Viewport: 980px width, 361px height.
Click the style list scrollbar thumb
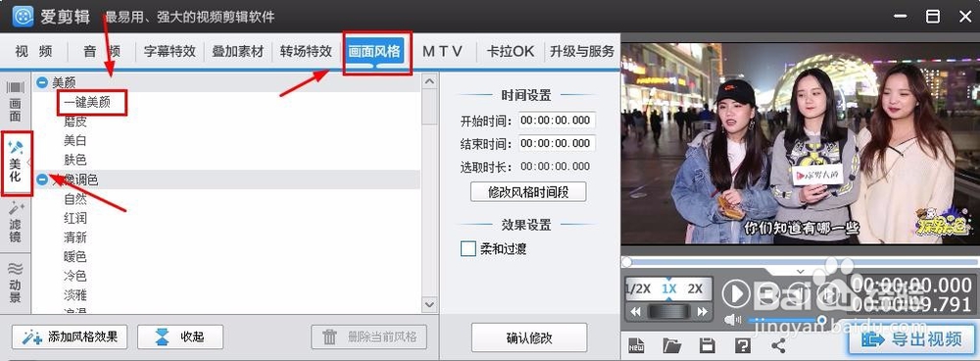coord(429,106)
